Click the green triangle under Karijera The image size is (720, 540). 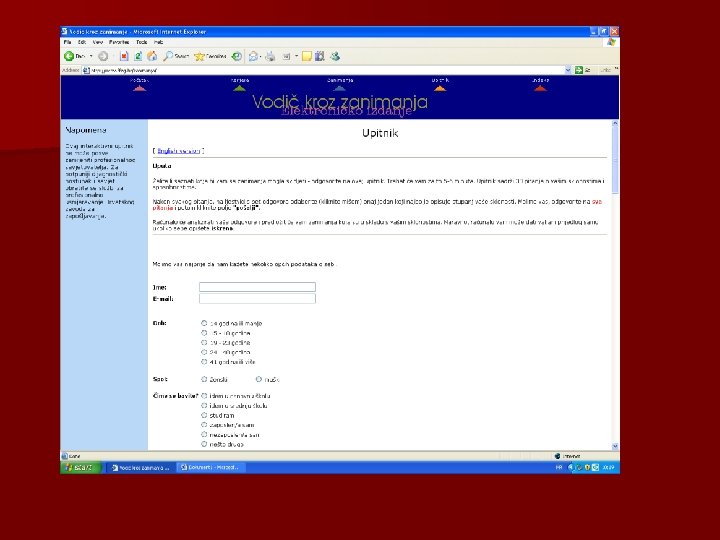click(239, 88)
